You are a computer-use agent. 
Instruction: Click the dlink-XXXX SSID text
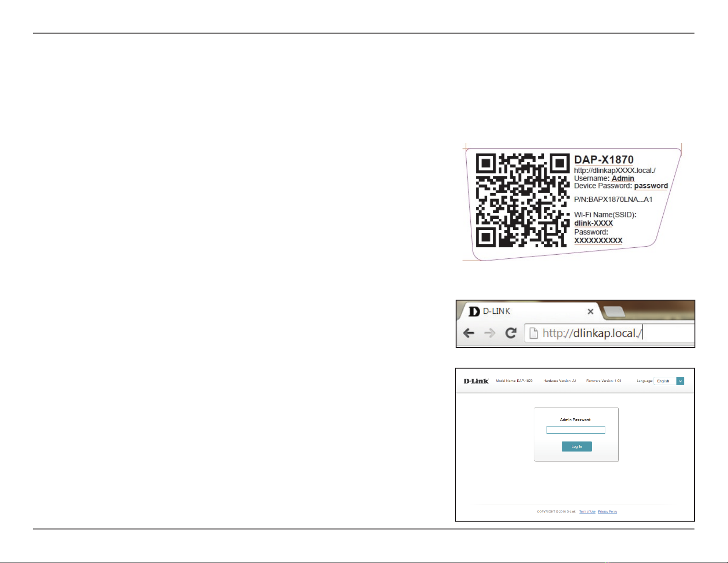[593, 223]
